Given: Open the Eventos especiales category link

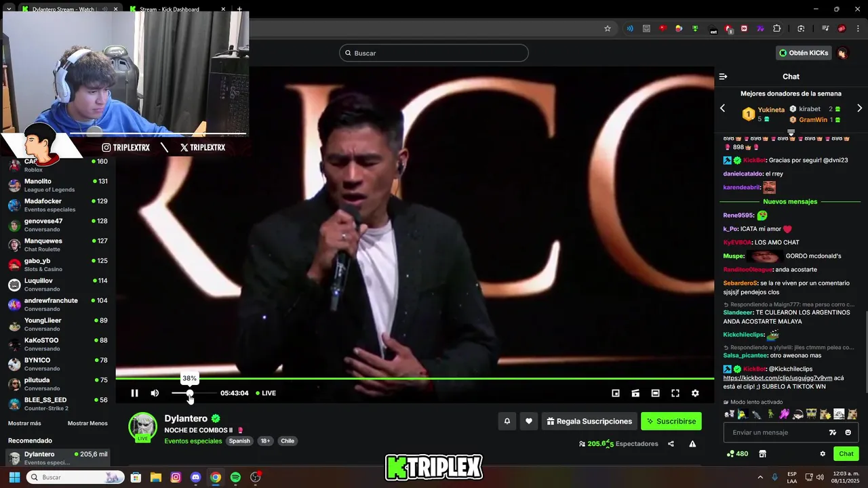Looking at the screenshot, I should (x=193, y=441).
